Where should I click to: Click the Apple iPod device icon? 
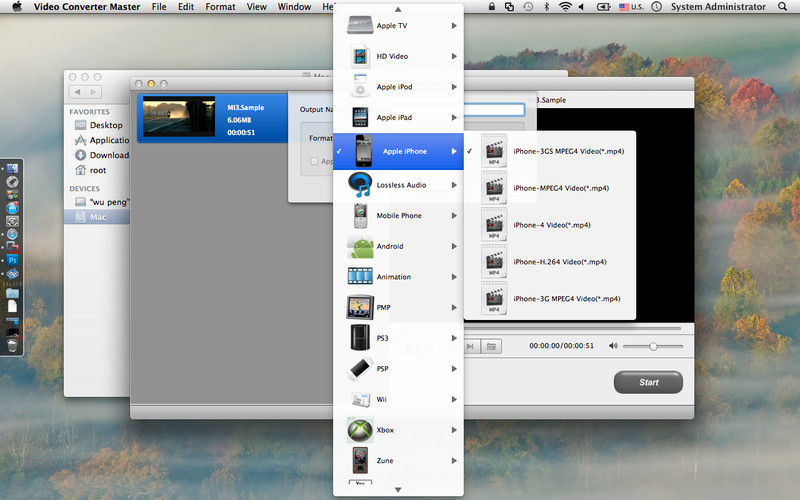(x=360, y=86)
